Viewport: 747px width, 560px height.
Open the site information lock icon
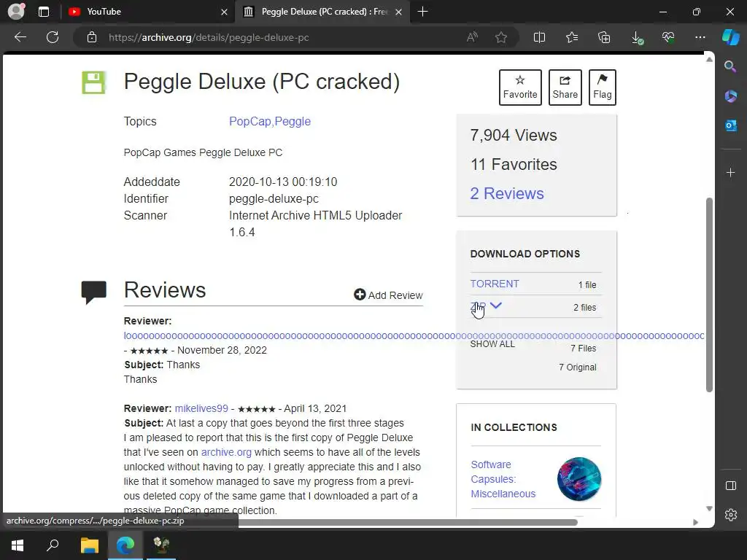pos(92,37)
